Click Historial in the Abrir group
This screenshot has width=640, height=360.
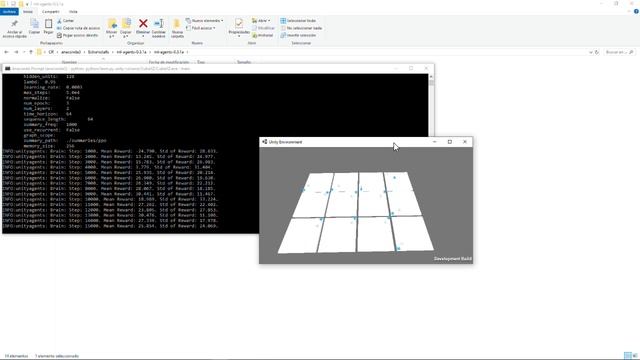[x=262, y=36]
